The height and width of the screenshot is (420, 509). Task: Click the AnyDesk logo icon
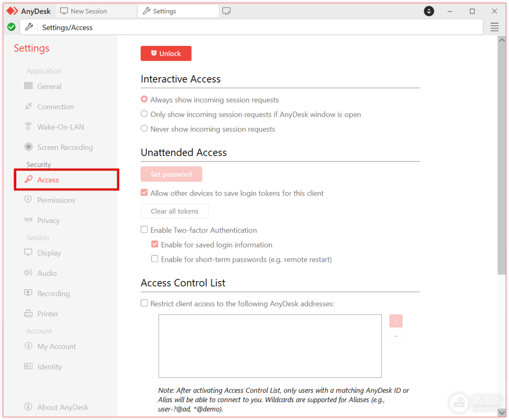click(13, 11)
